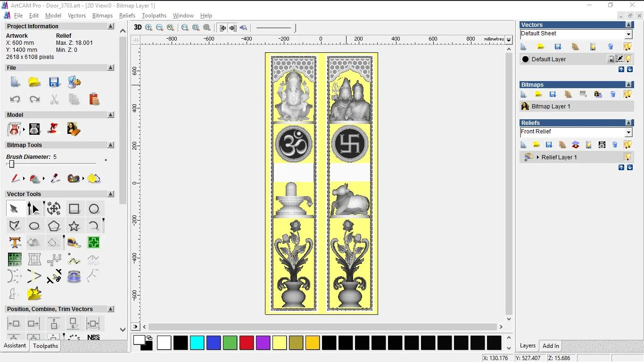Select the Create Polygon vector tool
This screenshot has width=644, height=362.
point(54,226)
